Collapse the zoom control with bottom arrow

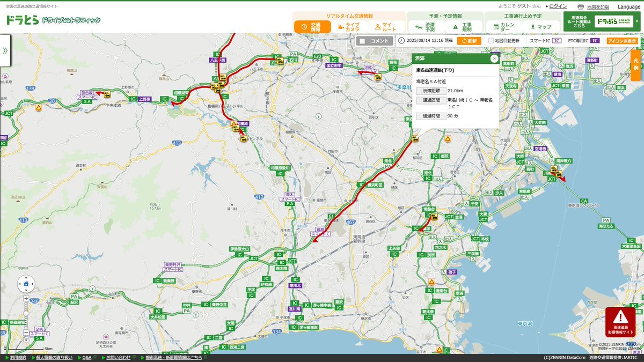26,339
